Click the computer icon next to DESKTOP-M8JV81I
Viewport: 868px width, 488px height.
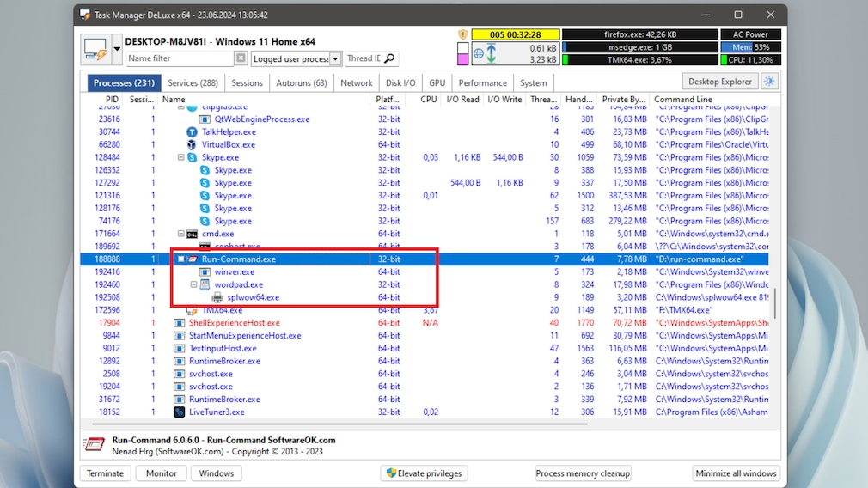[x=95, y=50]
